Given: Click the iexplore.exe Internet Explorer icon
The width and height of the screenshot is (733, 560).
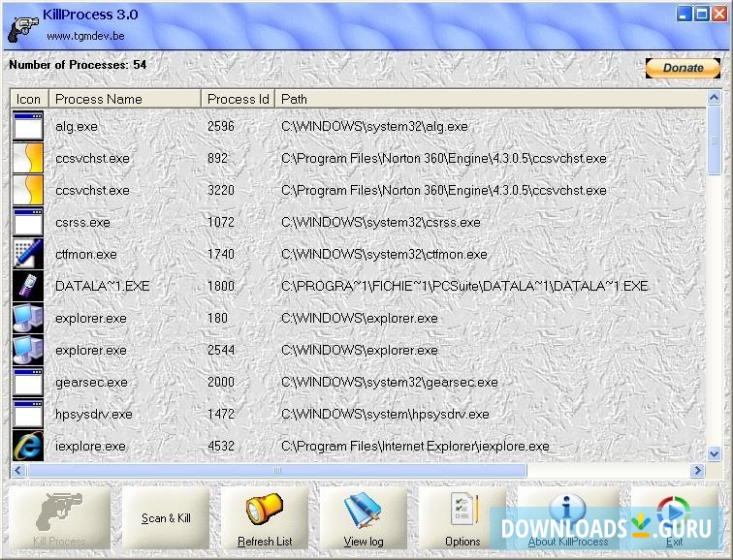Looking at the screenshot, I should pyautogui.click(x=28, y=446).
